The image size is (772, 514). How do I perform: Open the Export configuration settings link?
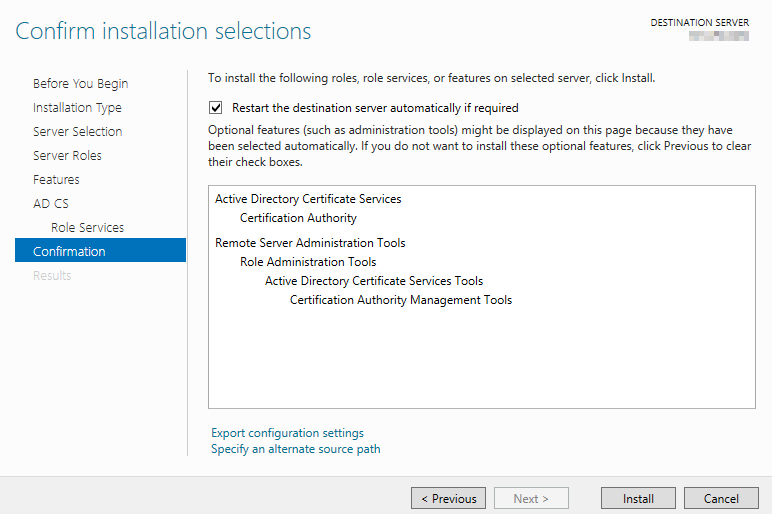click(x=287, y=433)
